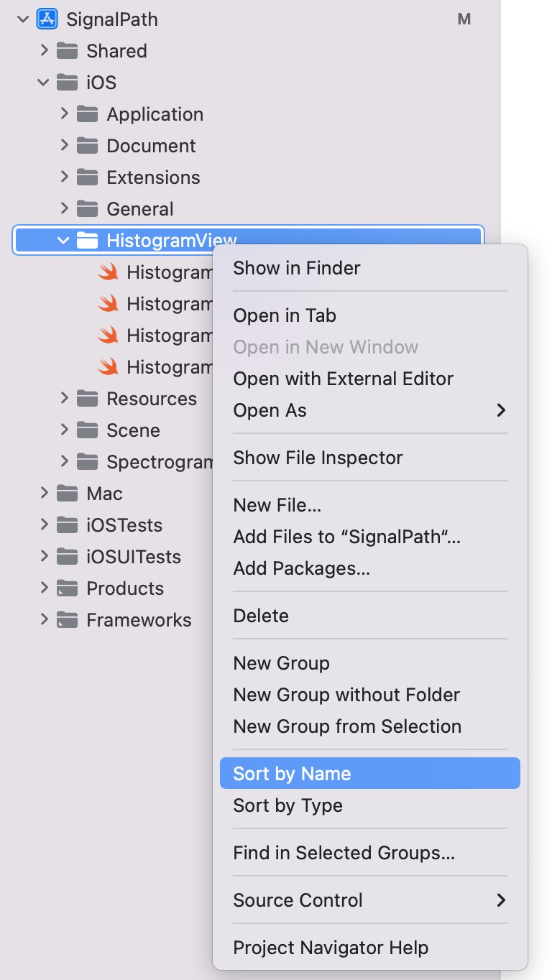Click the Frameworks folder icon

click(x=67, y=620)
